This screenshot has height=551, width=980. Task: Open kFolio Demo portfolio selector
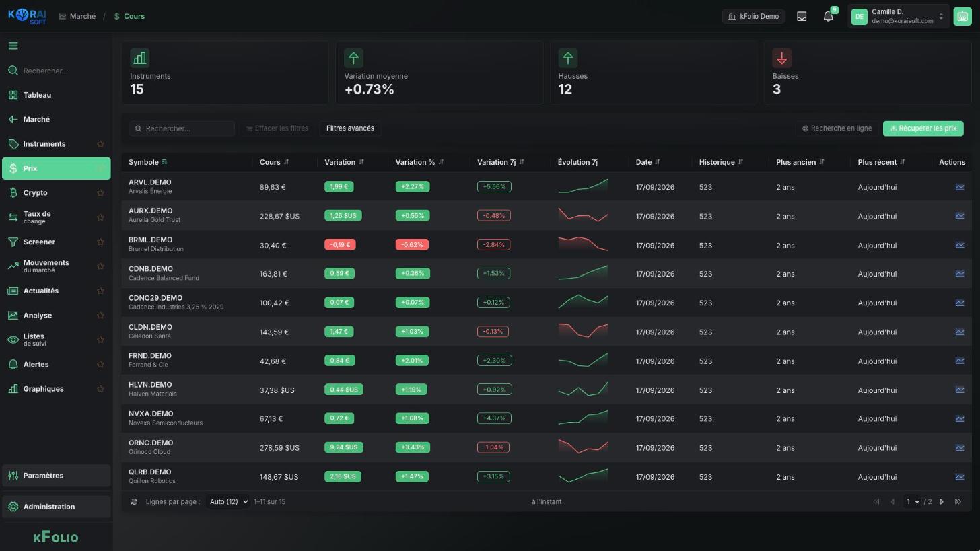click(x=753, y=16)
